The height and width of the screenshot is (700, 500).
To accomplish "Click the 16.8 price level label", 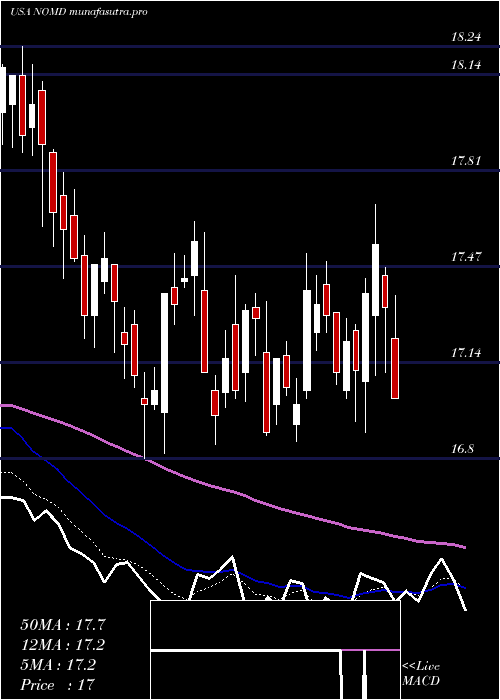I will tap(462, 449).
